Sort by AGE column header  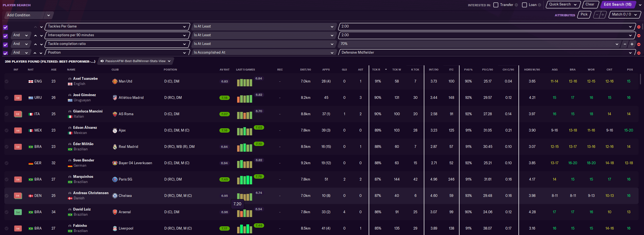pos(54,70)
